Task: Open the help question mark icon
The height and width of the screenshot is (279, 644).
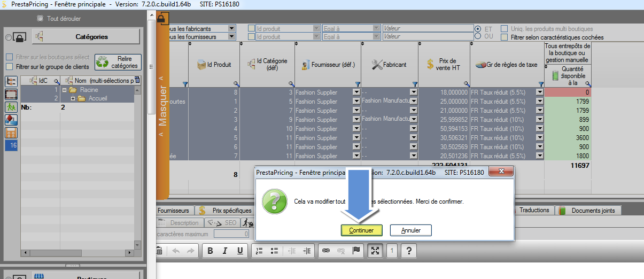Action: (408, 251)
